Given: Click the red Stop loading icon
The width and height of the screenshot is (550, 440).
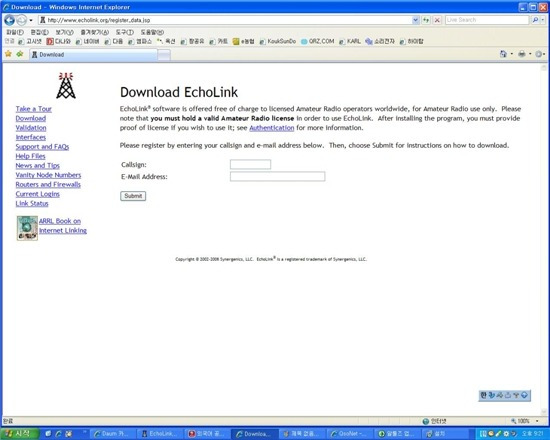Looking at the screenshot, I should (x=437, y=20).
